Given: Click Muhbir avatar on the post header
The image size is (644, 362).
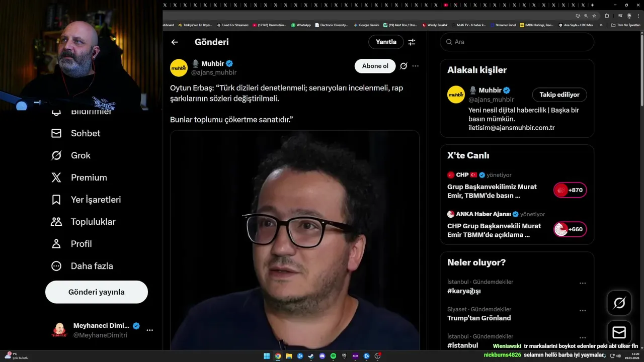Looking at the screenshot, I should tap(179, 67).
